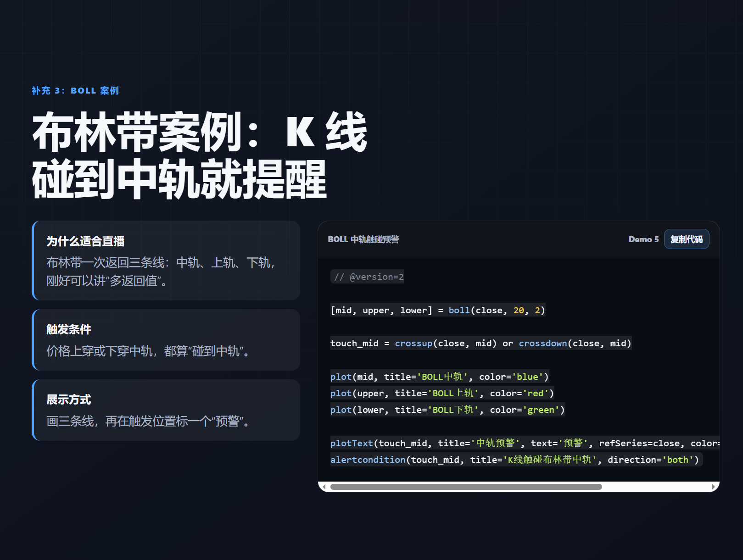Click the '// @version=2' comment line
This screenshot has height=560, width=743.
point(367,277)
